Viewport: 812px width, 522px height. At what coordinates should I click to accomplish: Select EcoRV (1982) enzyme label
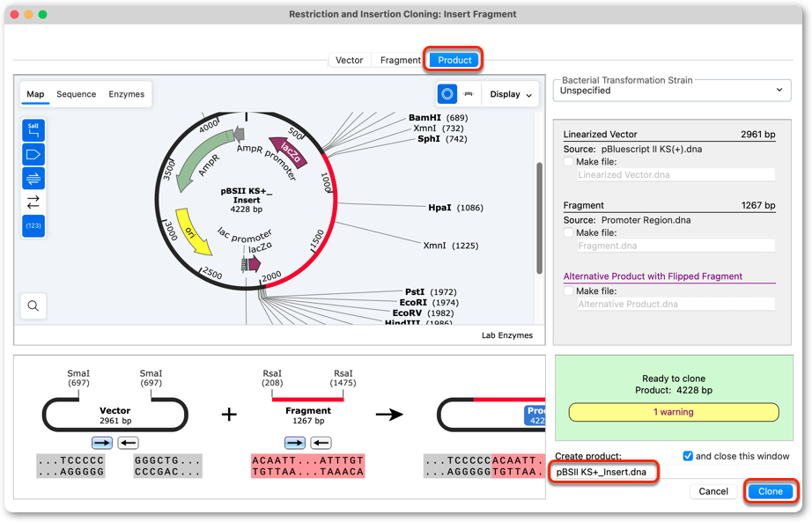pyautogui.click(x=423, y=312)
